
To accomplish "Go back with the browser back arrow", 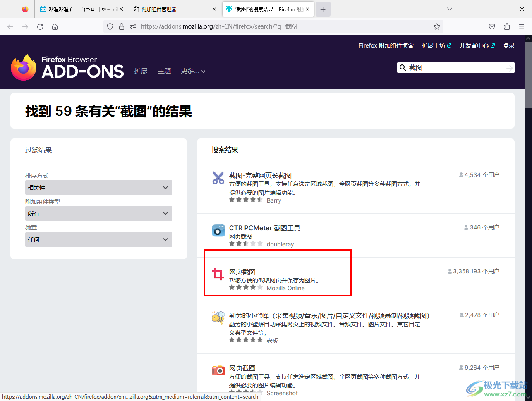I will [x=10, y=26].
